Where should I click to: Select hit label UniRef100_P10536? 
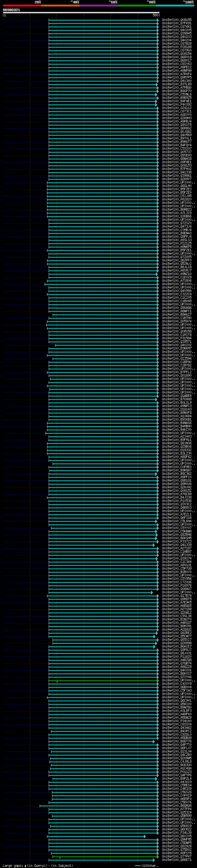click(x=176, y=501)
